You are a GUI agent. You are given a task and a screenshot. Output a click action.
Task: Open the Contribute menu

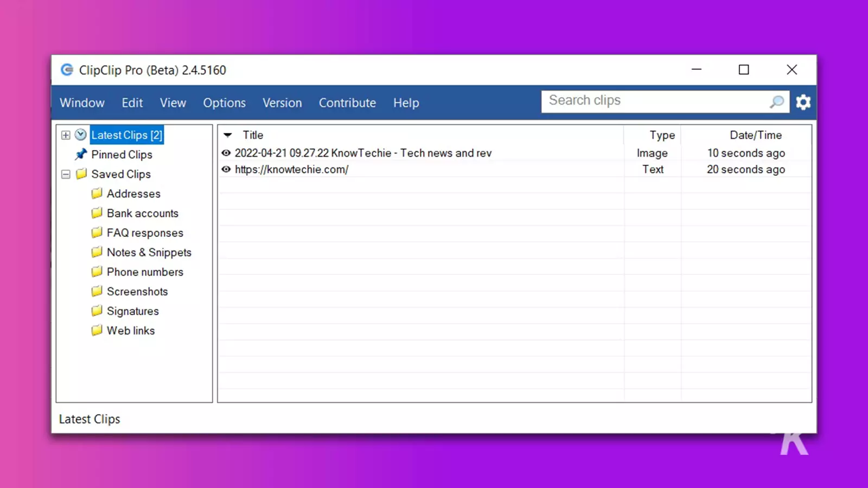[x=347, y=102]
